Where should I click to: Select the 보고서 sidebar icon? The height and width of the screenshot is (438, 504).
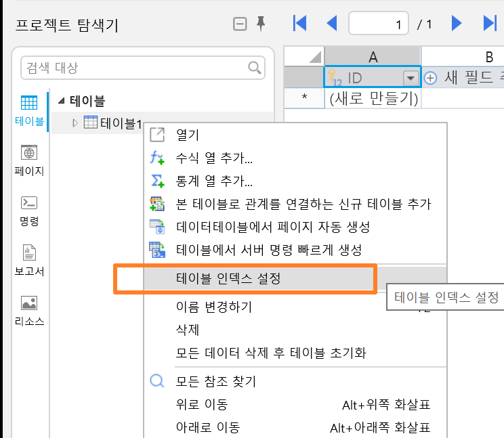click(x=29, y=261)
